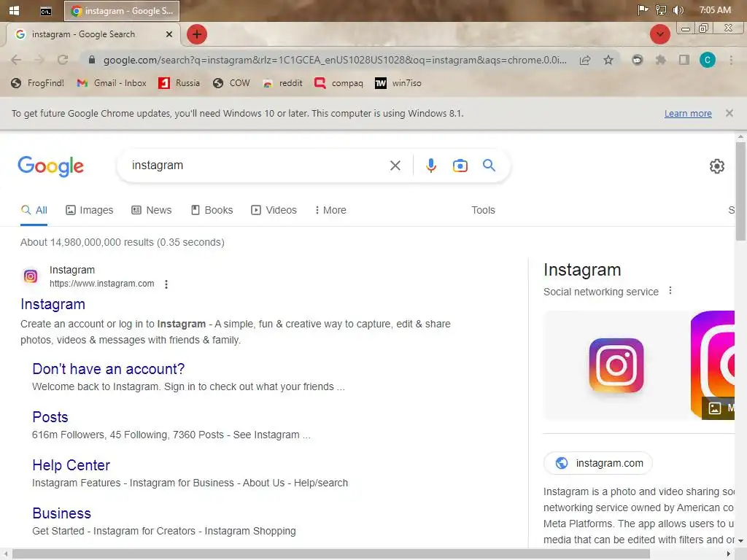The height and width of the screenshot is (560, 747).
Task: Open options for instagram.com result
Action: click(x=166, y=284)
